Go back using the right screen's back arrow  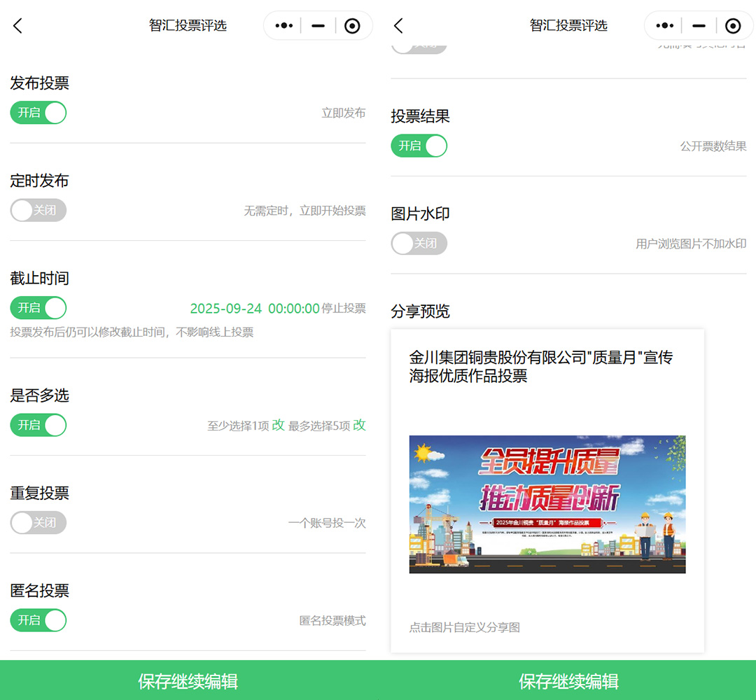click(x=398, y=26)
